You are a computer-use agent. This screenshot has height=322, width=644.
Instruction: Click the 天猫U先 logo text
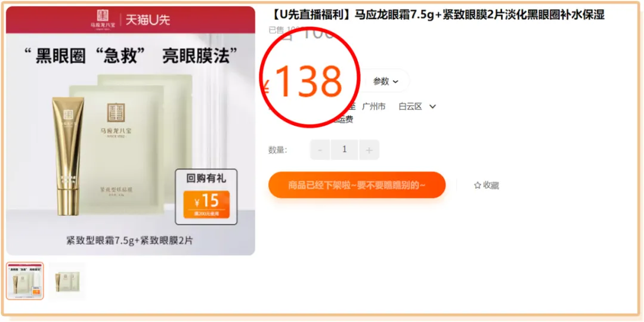point(148,20)
